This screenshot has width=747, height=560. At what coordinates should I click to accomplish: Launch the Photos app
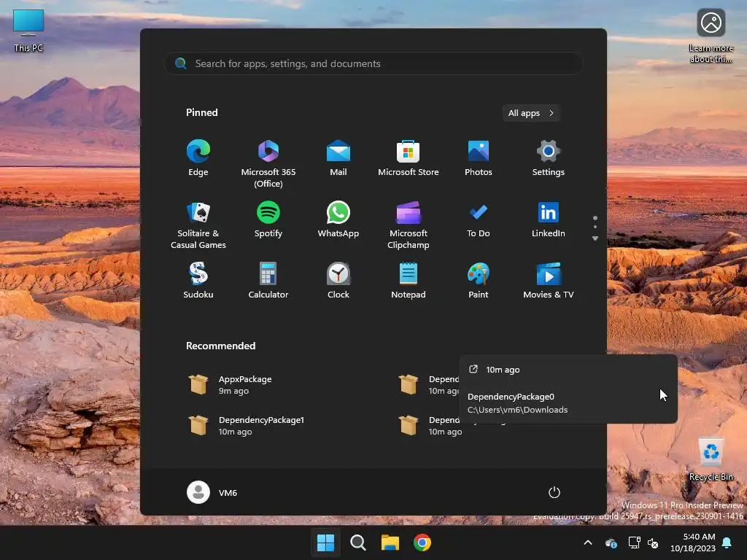(479, 158)
